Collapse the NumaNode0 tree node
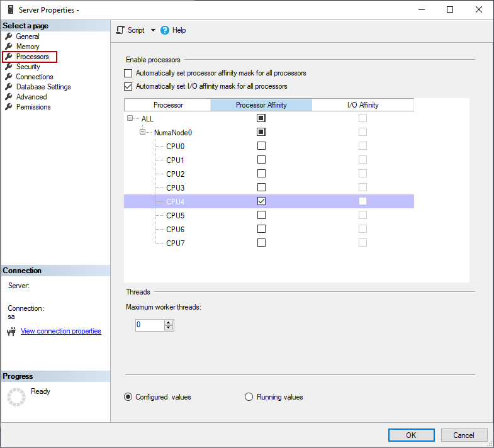 [142, 132]
